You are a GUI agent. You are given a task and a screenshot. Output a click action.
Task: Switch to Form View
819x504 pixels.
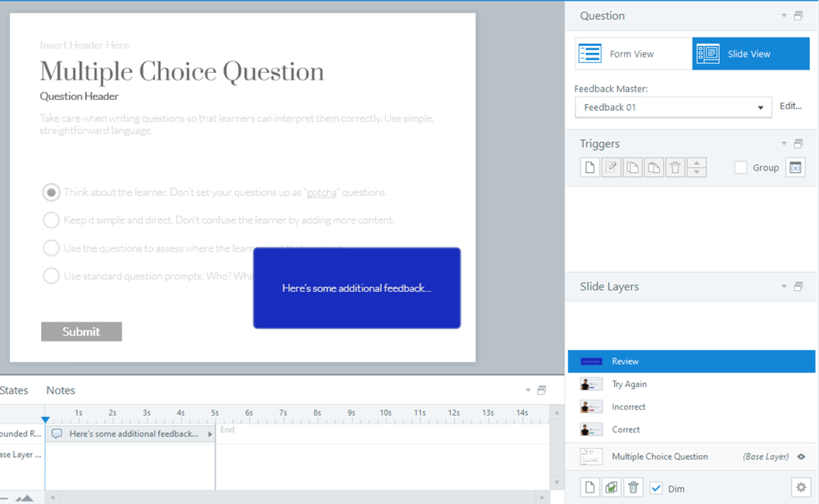(634, 54)
